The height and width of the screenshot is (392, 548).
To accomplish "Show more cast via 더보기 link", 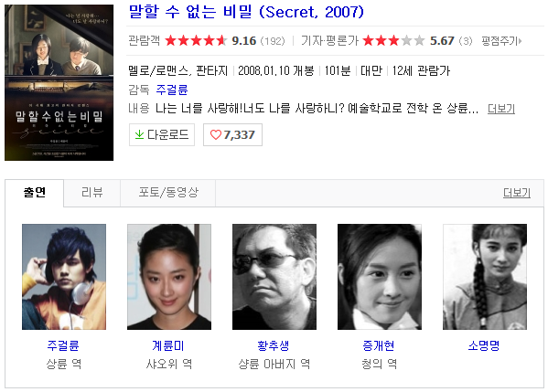I will [x=517, y=193].
